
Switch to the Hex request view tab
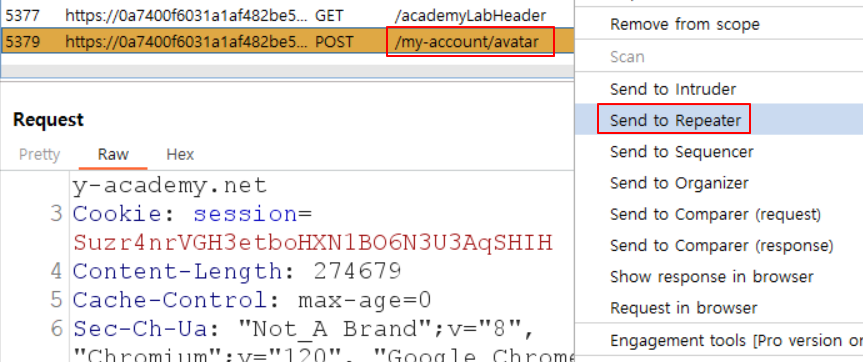pyautogui.click(x=180, y=155)
